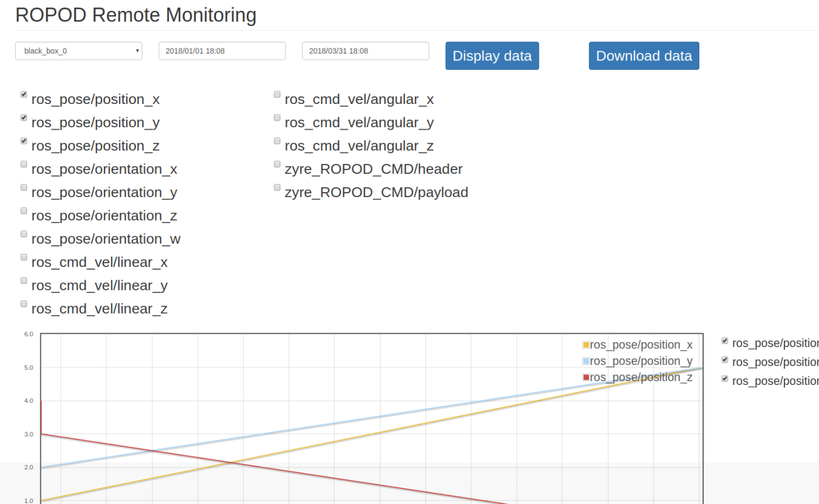Screen dimensions: 819x504
Task: Tick ros_cmd_vel/angular_x checkbox
Action: pyautogui.click(x=277, y=94)
